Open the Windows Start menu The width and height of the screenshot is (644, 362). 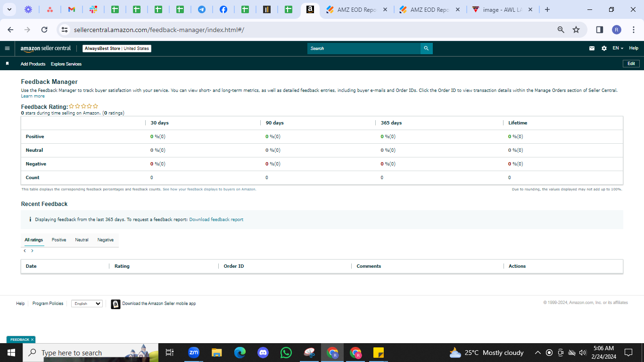[x=11, y=353]
